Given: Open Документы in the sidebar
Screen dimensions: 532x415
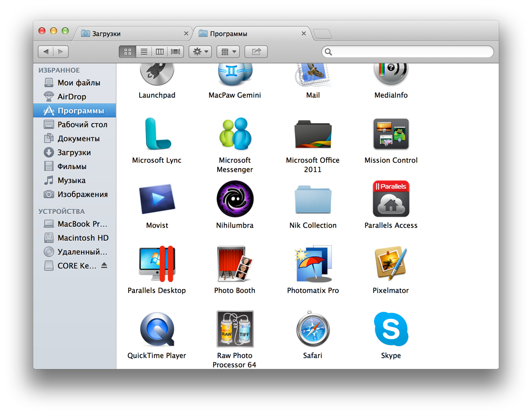Looking at the screenshot, I should [74, 139].
